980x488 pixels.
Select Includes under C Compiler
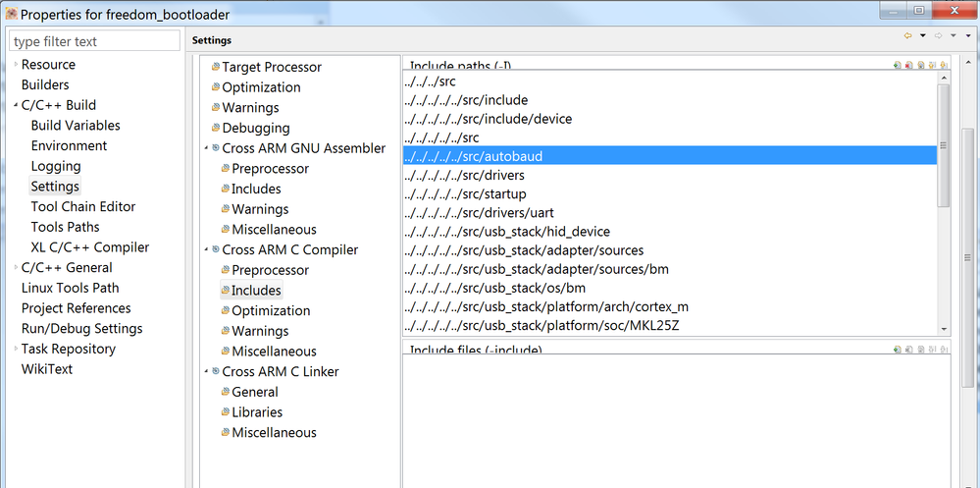(x=256, y=291)
